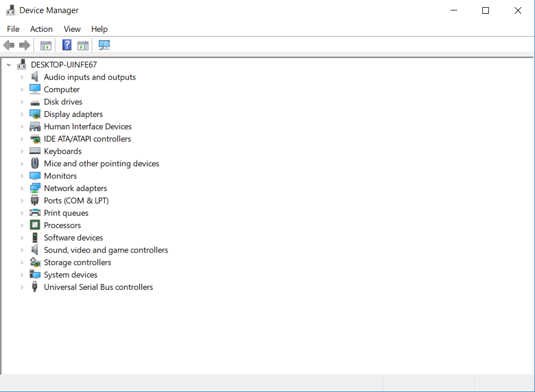Image resolution: width=535 pixels, height=392 pixels.
Task: Expand the Keyboards chevron
Action: coord(22,152)
